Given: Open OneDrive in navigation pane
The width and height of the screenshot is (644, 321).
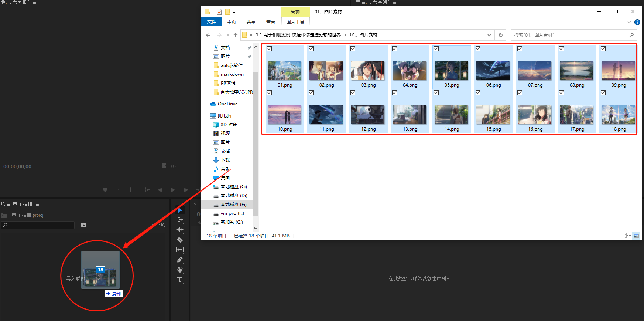Looking at the screenshot, I should coord(224,104).
